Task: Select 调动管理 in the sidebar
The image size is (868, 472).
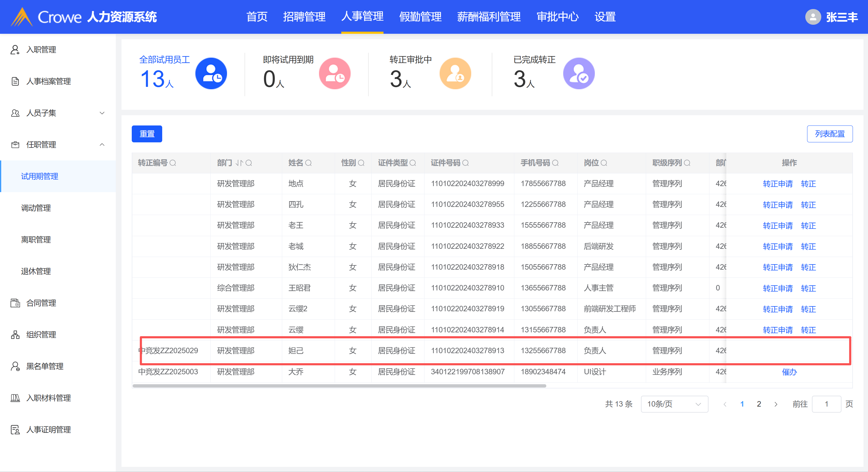Action: pyautogui.click(x=36, y=208)
